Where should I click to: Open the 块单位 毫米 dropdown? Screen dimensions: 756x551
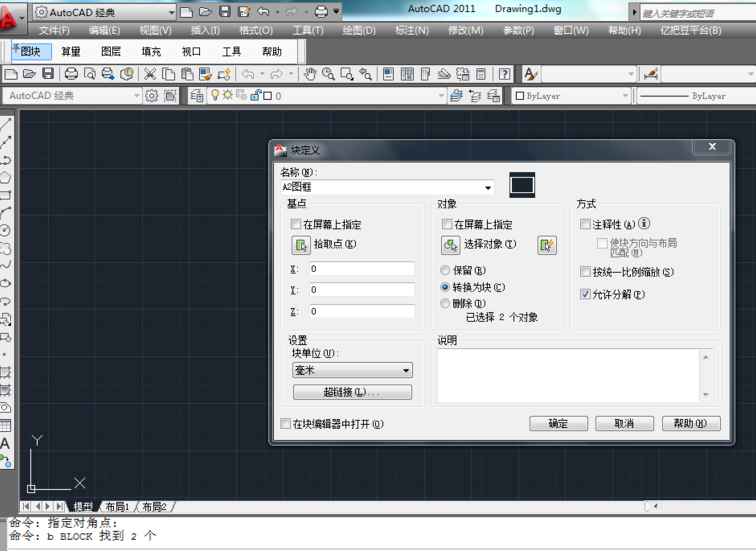click(352, 370)
